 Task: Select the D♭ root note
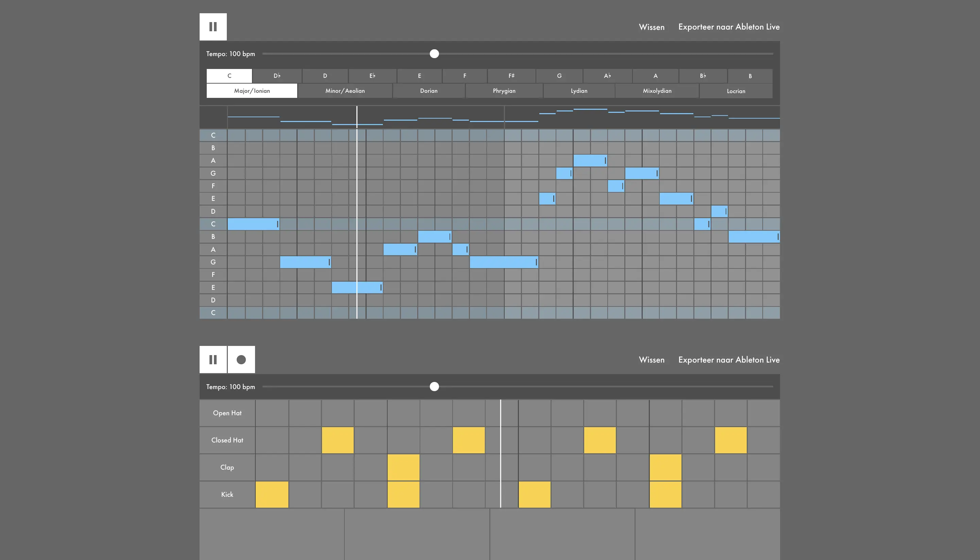277,76
